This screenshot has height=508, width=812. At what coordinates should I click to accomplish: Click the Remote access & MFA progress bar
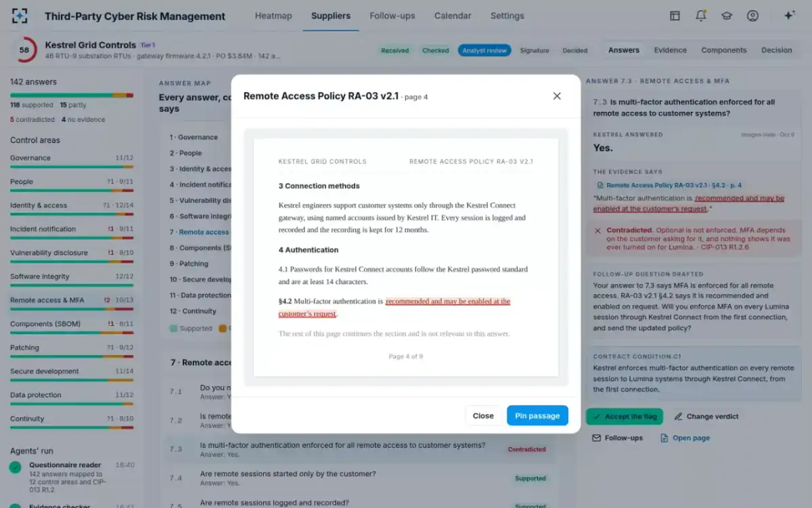pos(72,309)
